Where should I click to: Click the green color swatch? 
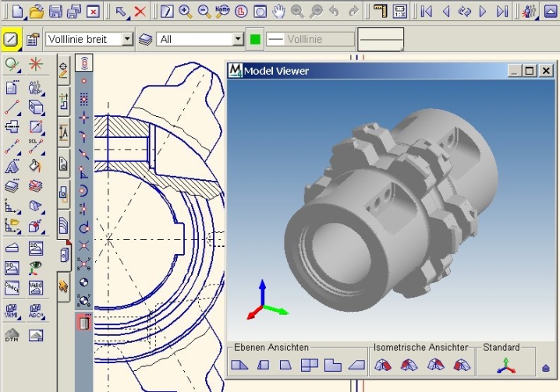[255, 39]
